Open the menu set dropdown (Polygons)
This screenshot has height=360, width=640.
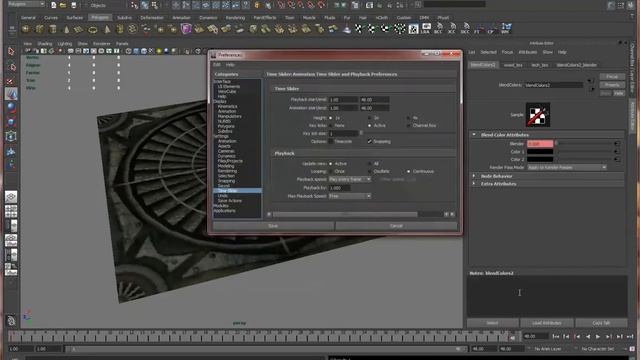[x=25, y=4]
